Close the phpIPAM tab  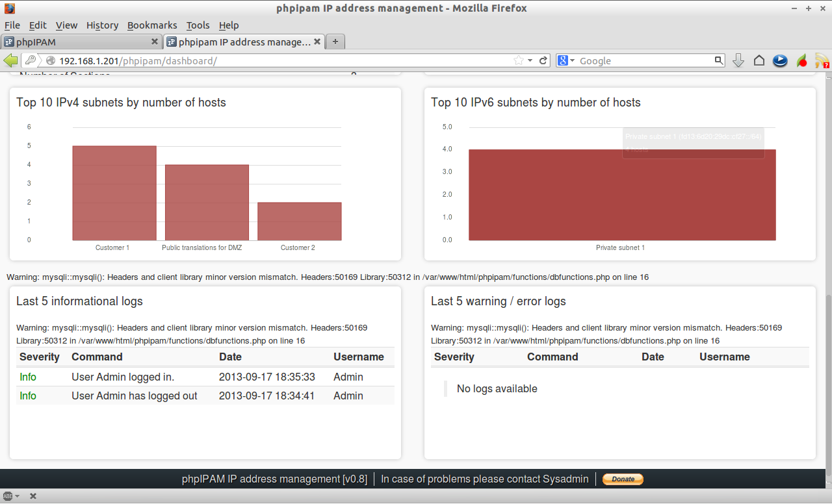pos(155,42)
